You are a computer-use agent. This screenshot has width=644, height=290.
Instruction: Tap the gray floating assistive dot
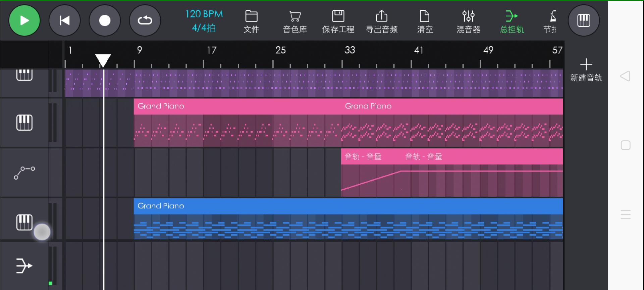[42, 232]
